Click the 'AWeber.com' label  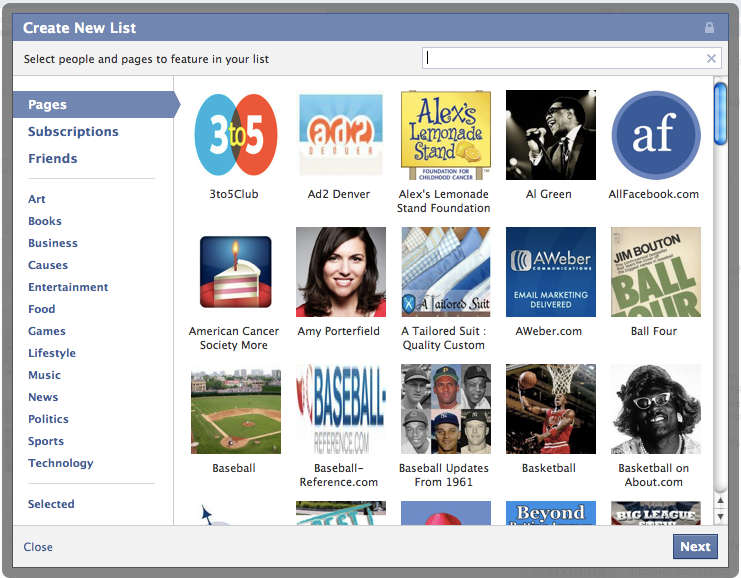click(549, 331)
